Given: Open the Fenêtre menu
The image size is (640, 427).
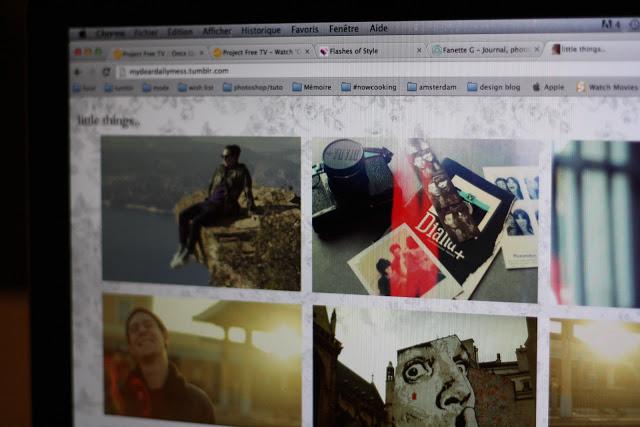Looking at the screenshot, I should click(x=343, y=29).
